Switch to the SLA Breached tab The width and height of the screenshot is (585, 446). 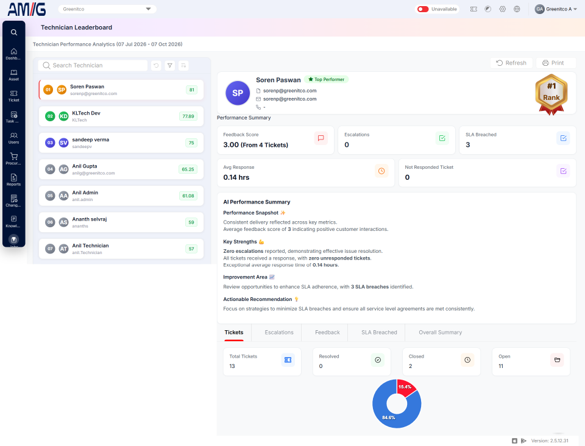379,332
